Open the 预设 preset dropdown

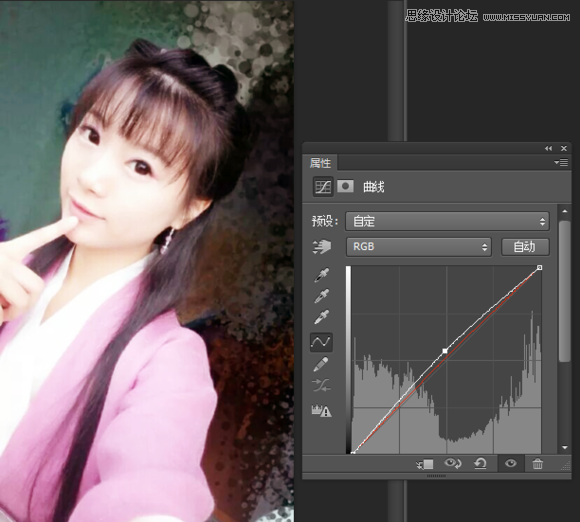447,221
